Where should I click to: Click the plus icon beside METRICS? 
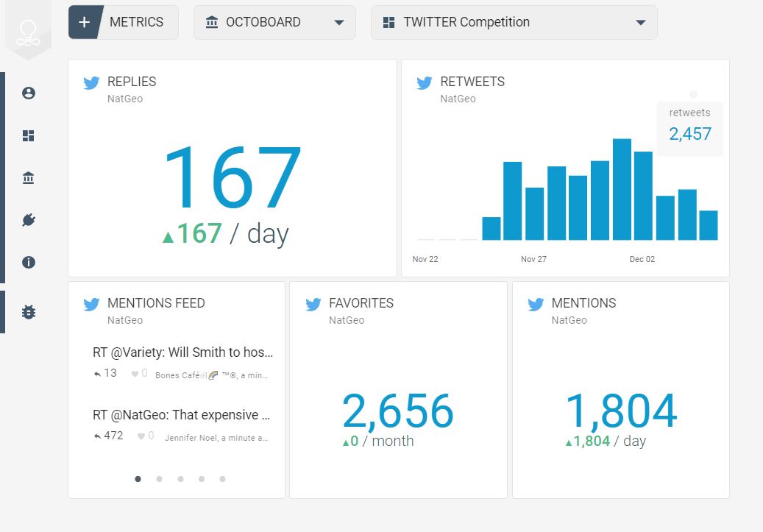pos(84,22)
